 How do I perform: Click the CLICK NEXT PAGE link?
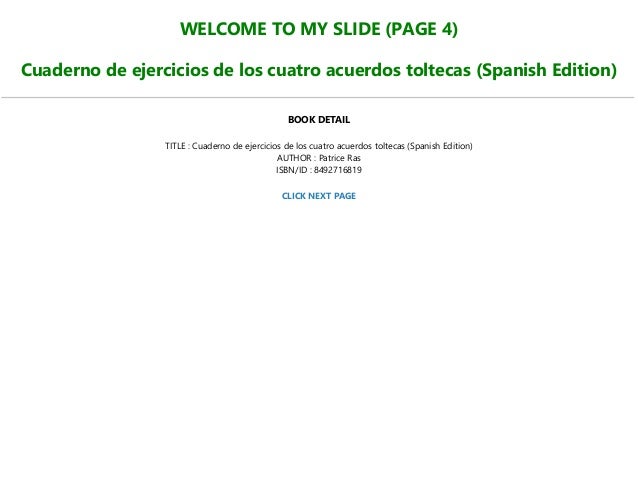pos(319,196)
